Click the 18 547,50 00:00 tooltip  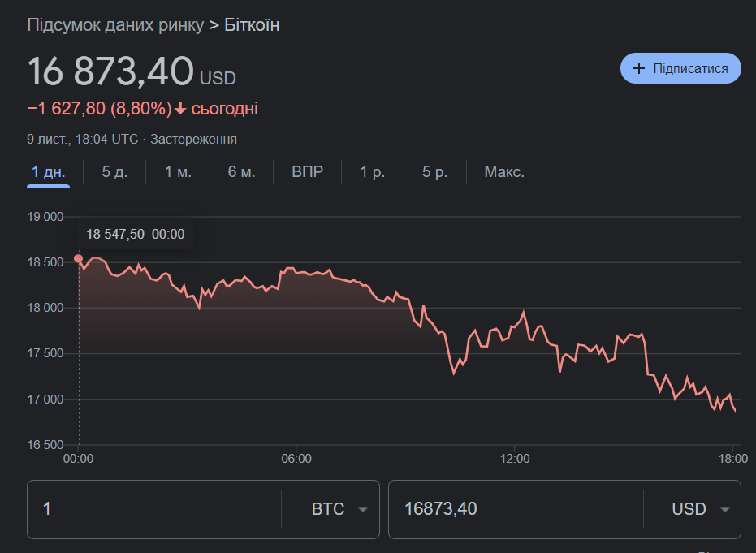click(136, 235)
